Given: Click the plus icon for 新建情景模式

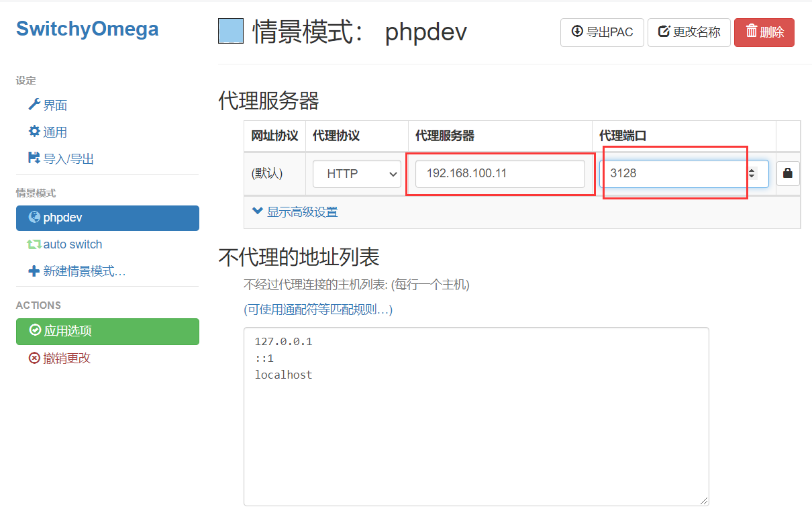Looking at the screenshot, I should 34,271.
